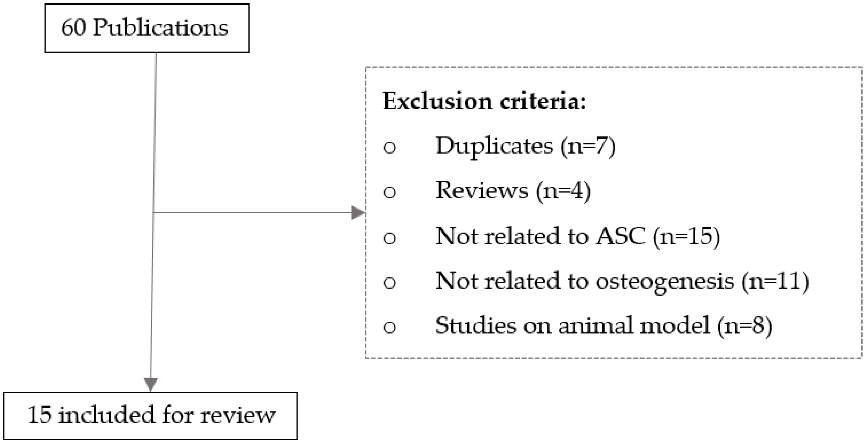Select the bullet beside "Not related to osteogenesis"
This screenshot has height=445, width=868.
pyautogui.click(x=390, y=282)
